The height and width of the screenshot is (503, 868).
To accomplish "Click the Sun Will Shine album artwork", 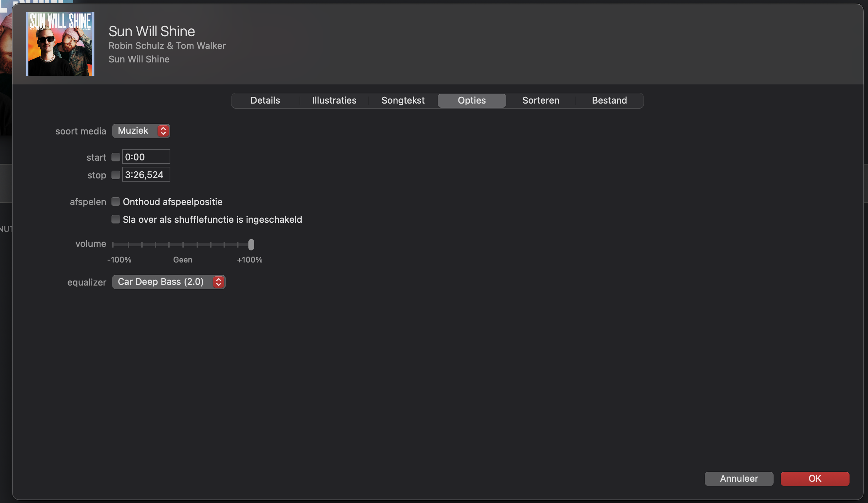I will (x=60, y=44).
